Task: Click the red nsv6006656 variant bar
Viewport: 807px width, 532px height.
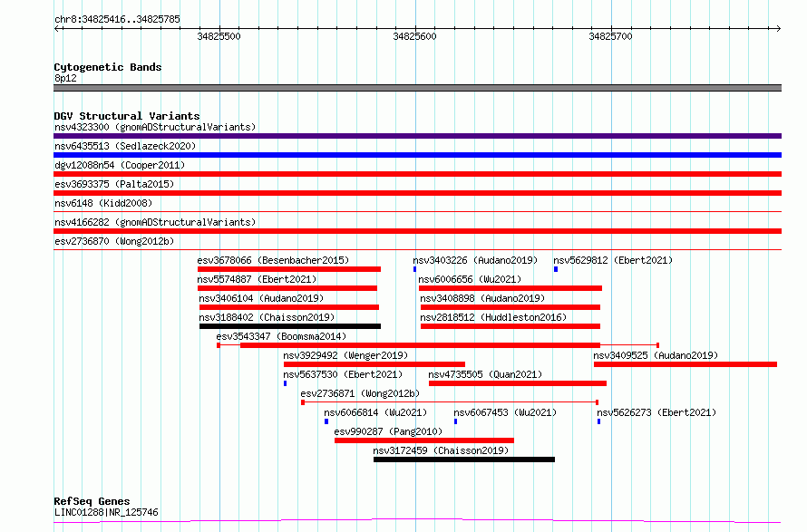Action: (x=510, y=288)
